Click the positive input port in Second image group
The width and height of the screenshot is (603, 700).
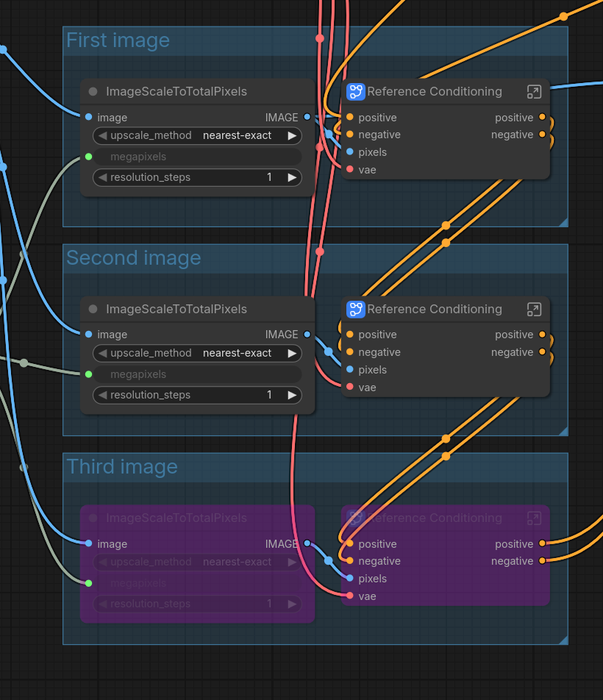point(350,335)
